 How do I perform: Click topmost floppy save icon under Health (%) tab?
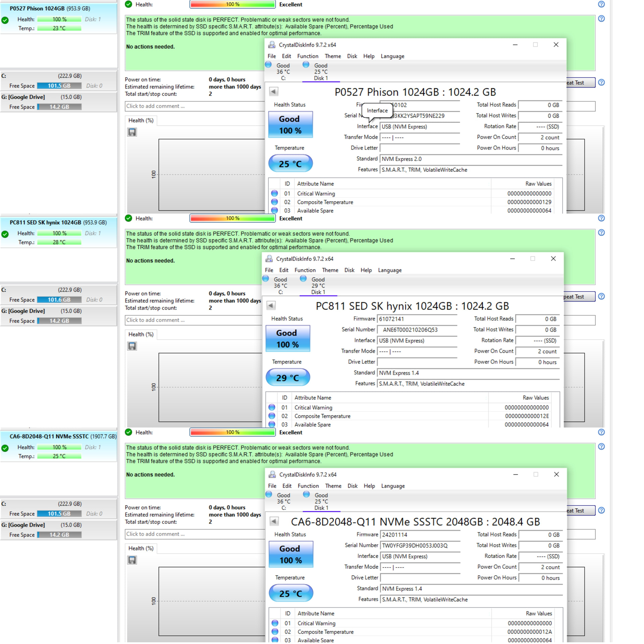point(132,132)
